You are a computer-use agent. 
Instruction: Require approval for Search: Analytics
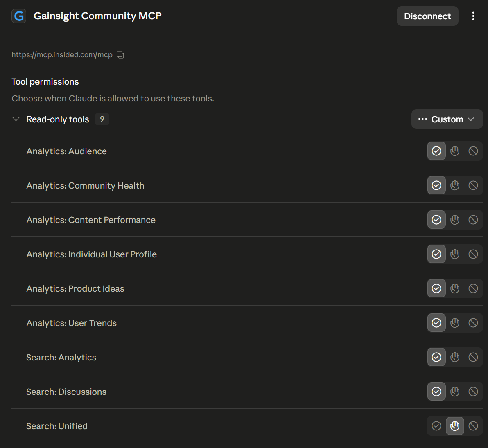coord(455,357)
